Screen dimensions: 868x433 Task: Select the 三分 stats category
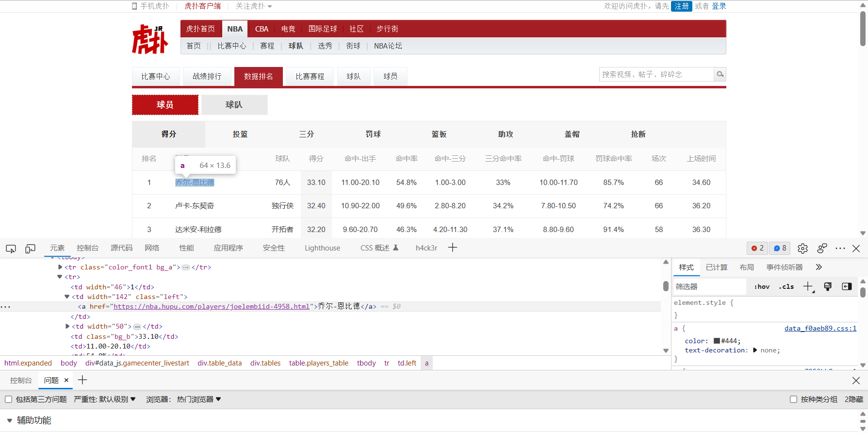[307, 134]
